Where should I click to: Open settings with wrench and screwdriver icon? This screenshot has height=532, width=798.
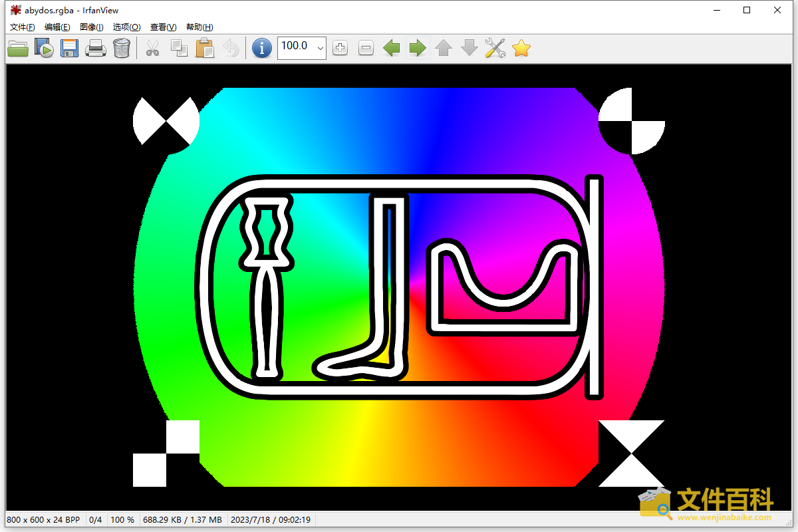[x=495, y=48]
